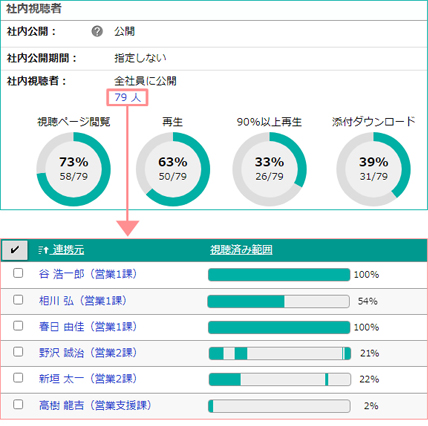Sort by the 視聴済み範囲 column header

tap(241, 250)
